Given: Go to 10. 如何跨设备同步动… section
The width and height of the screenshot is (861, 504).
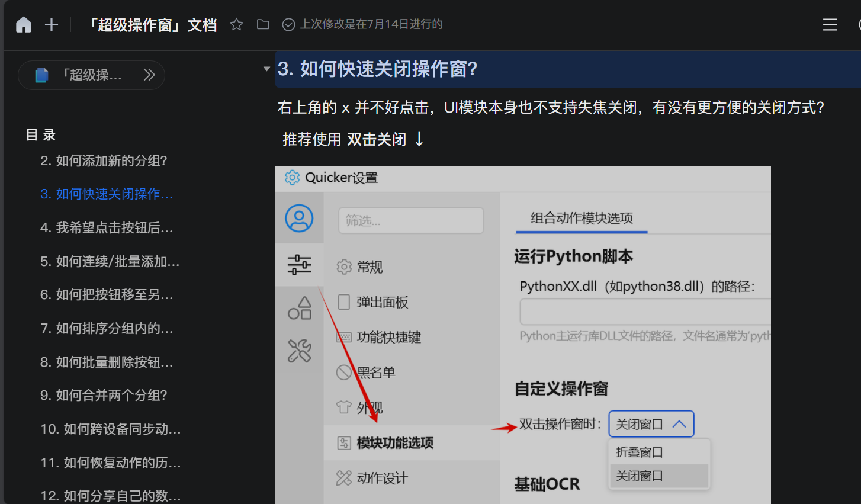Looking at the screenshot, I should click(110, 429).
